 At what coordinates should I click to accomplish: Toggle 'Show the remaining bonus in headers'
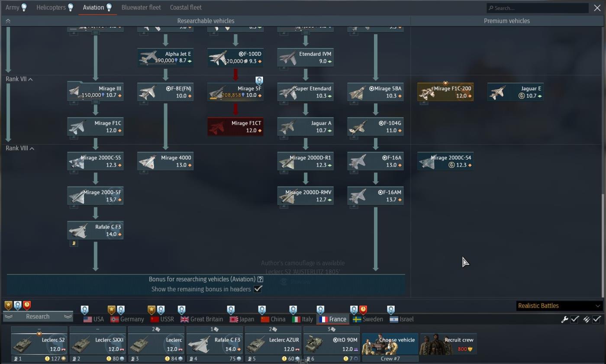(x=258, y=289)
